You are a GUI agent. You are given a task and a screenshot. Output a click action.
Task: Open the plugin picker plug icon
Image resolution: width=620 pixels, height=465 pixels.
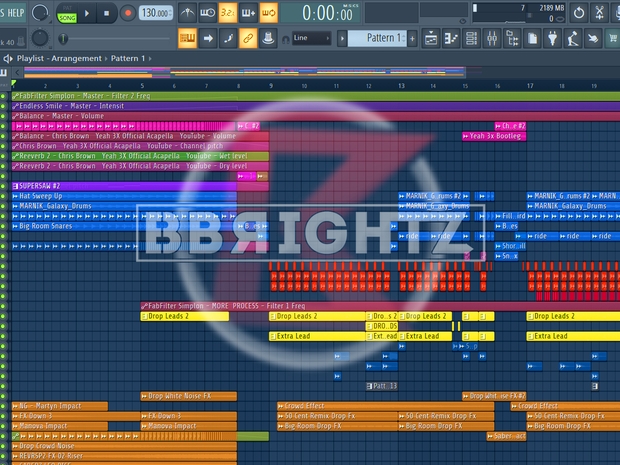coord(553,38)
